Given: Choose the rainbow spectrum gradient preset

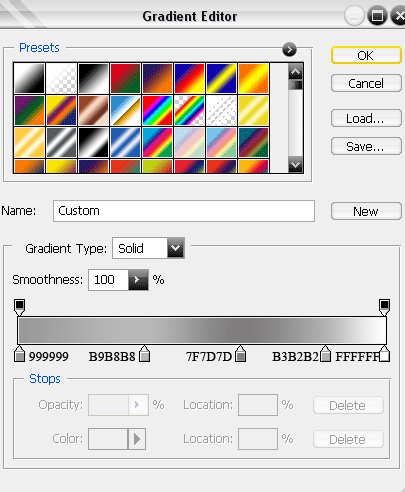Looking at the screenshot, I should [x=157, y=111].
